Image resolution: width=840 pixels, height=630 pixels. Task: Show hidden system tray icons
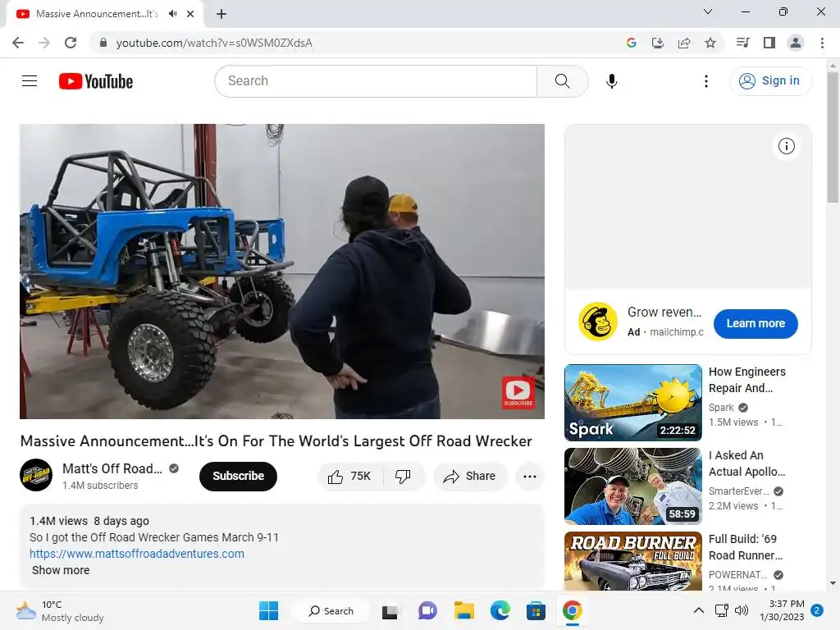pyautogui.click(x=699, y=610)
